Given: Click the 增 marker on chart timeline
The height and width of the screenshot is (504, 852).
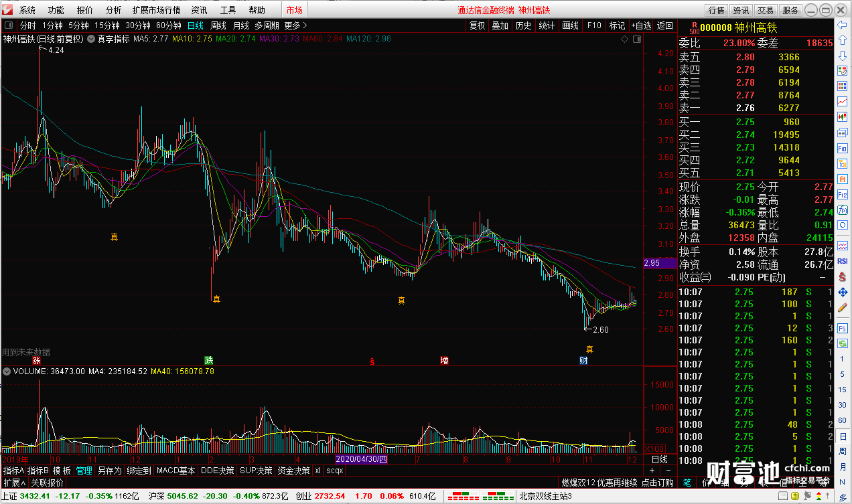Looking at the screenshot, I should coord(444,361).
